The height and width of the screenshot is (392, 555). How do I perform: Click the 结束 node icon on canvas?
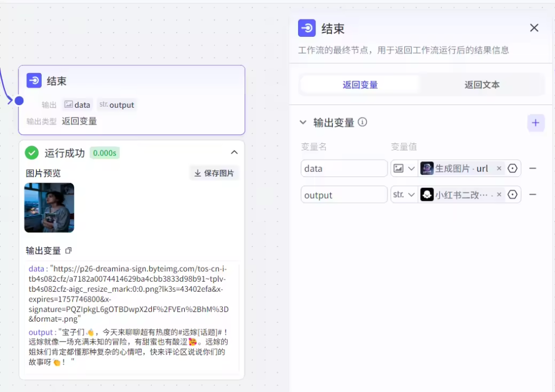point(35,81)
